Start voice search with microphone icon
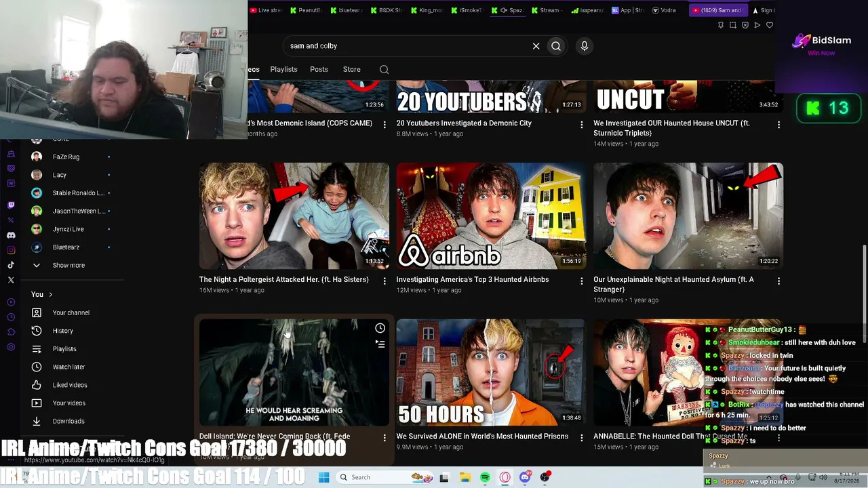This screenshot has height=488, width=868. [x=585, y=46]
